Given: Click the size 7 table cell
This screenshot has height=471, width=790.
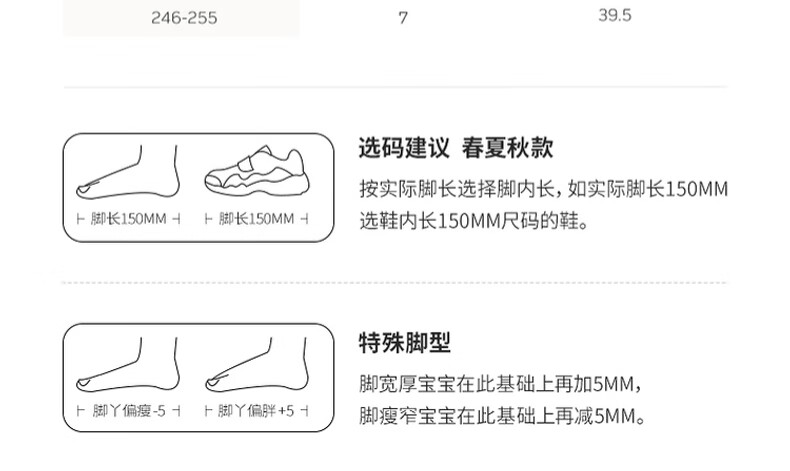Looking at the screenshot, I should tap(403, 18).
